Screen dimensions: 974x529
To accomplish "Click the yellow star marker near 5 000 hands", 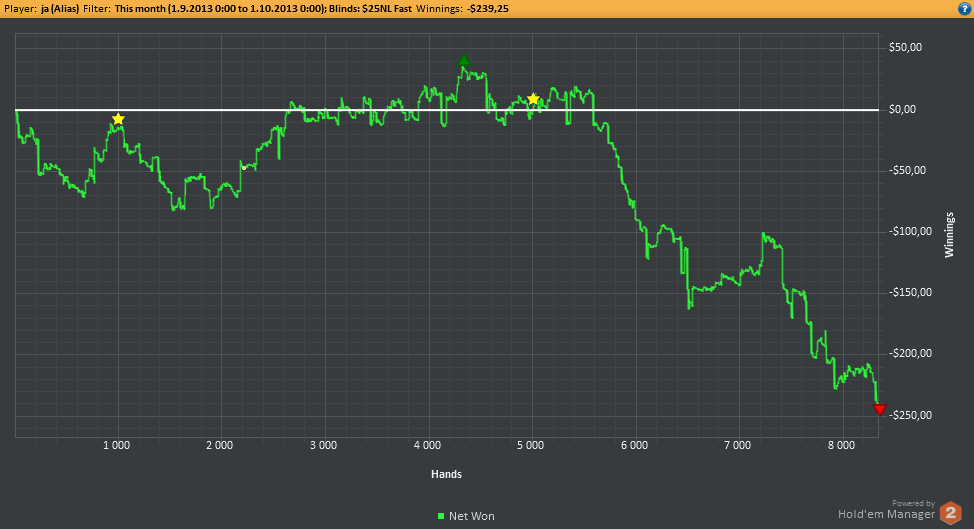I will click(533, 98).
